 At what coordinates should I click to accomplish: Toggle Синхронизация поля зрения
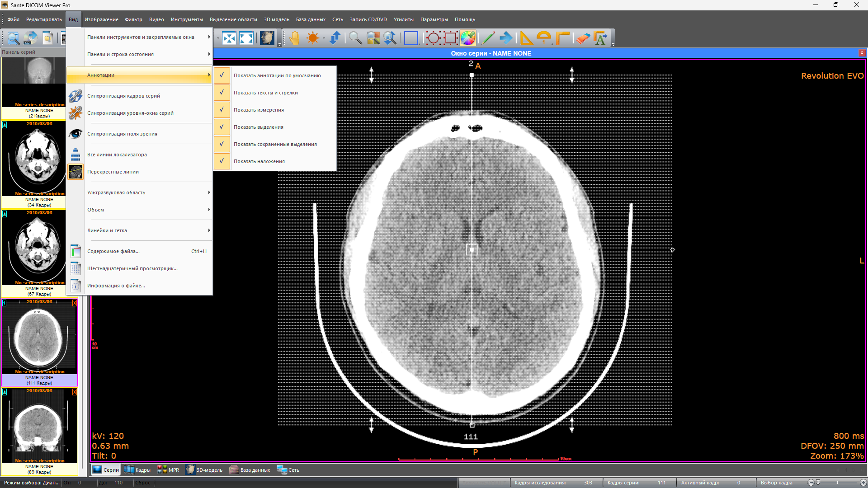tap(140, 134)
